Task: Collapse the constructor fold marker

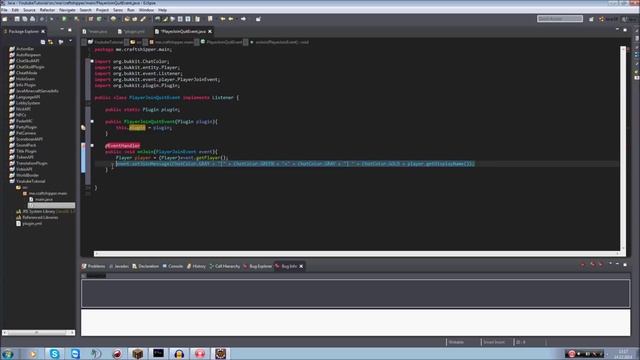Action: pyautogui.click(x=92, y=121)
